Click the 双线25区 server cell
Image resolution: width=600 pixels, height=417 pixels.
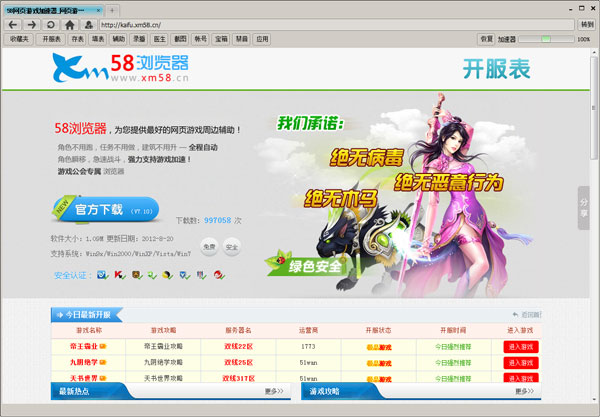(238, 362)
